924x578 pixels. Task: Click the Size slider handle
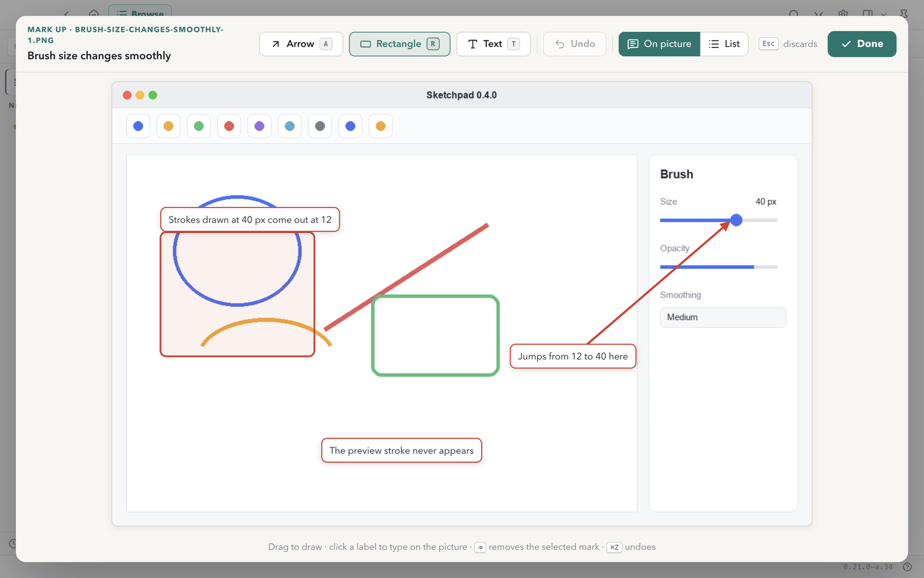tap(736, 220)
